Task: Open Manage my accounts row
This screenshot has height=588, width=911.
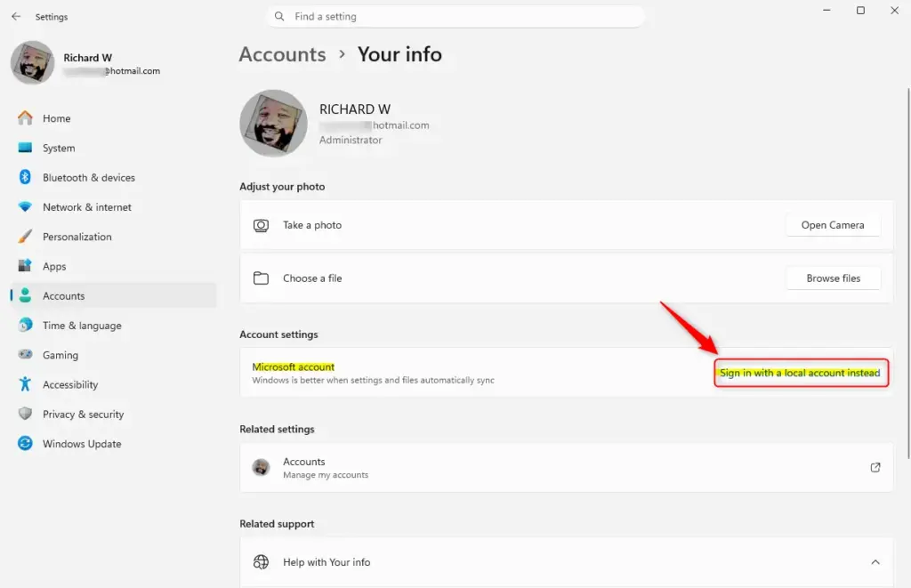Action: tap(566, 467)
